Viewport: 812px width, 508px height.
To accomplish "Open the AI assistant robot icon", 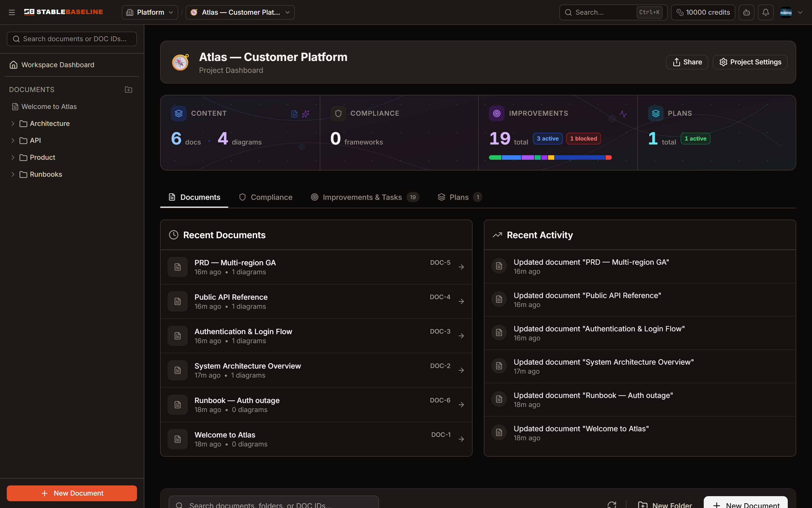I will [x=746, y=12].
